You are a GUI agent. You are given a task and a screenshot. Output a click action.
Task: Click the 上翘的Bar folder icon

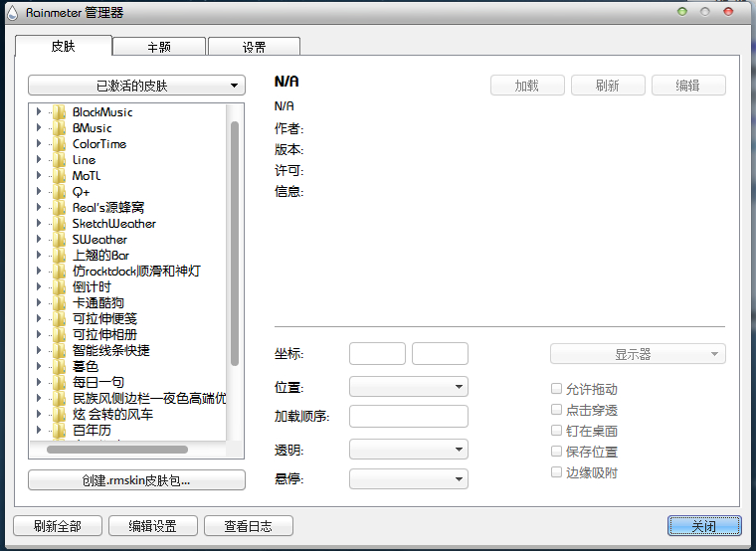click(59, 255)
